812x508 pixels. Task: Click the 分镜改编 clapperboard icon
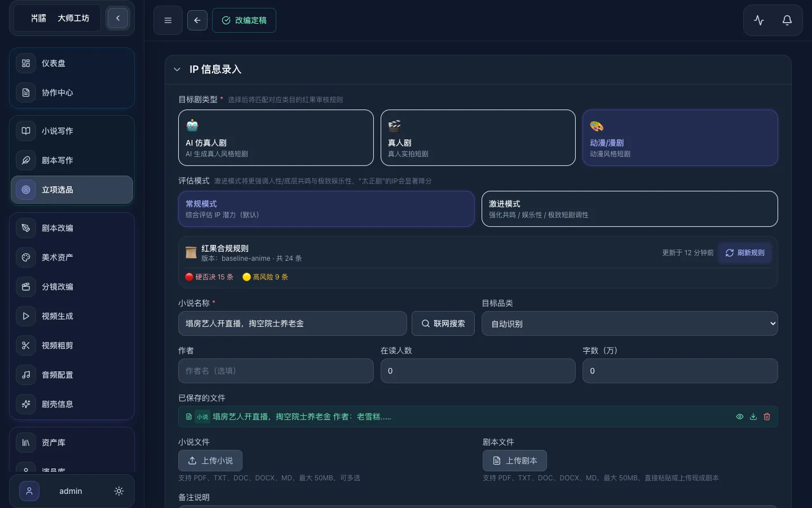[x=26, y=287]
